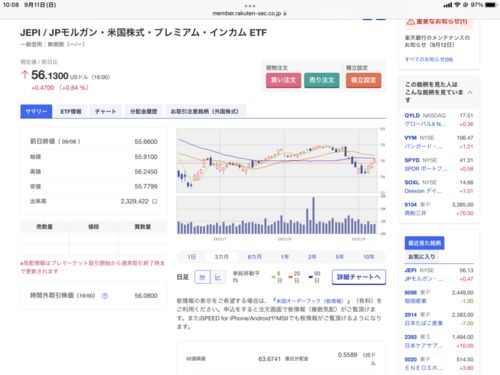Open 詳細チャートへ button
This screenshot has width=500, height=375.
[x=359, y=277]
